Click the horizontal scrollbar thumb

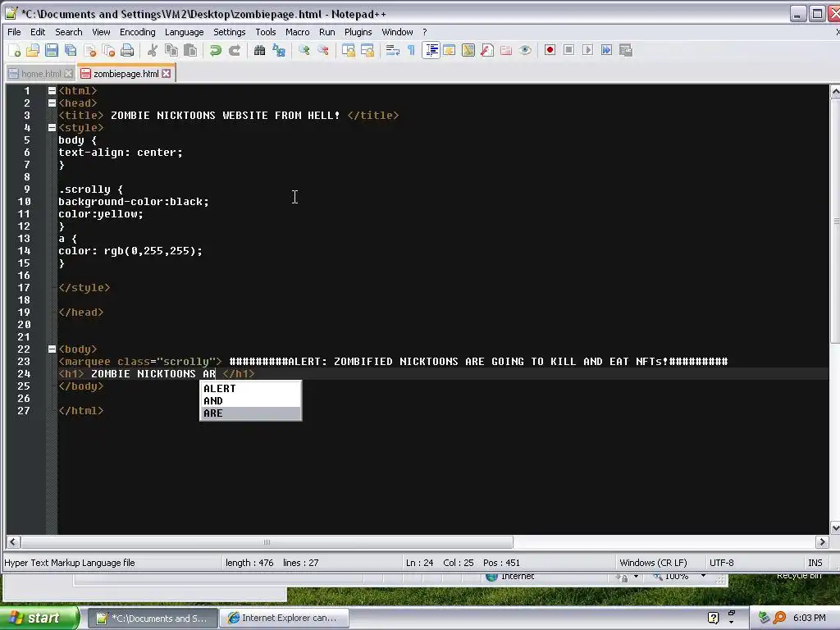(x=267, y=542)
